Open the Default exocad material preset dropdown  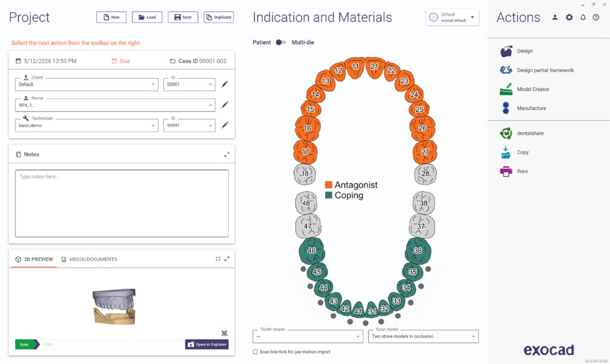[x=452, y=18]
